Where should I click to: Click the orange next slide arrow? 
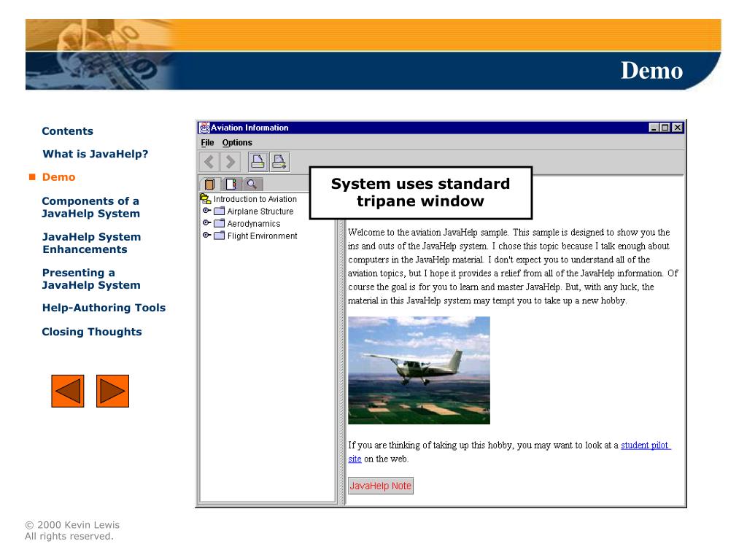click(x=112, y=391)
